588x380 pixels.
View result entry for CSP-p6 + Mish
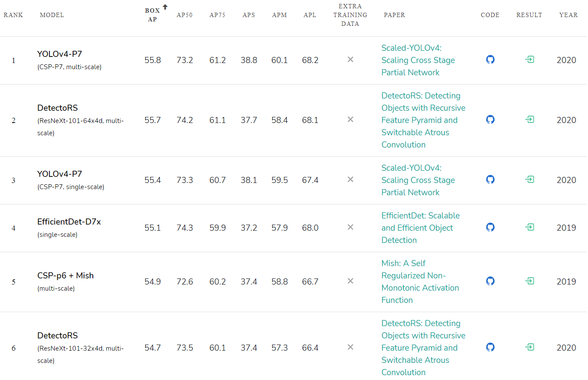[529, 281]
